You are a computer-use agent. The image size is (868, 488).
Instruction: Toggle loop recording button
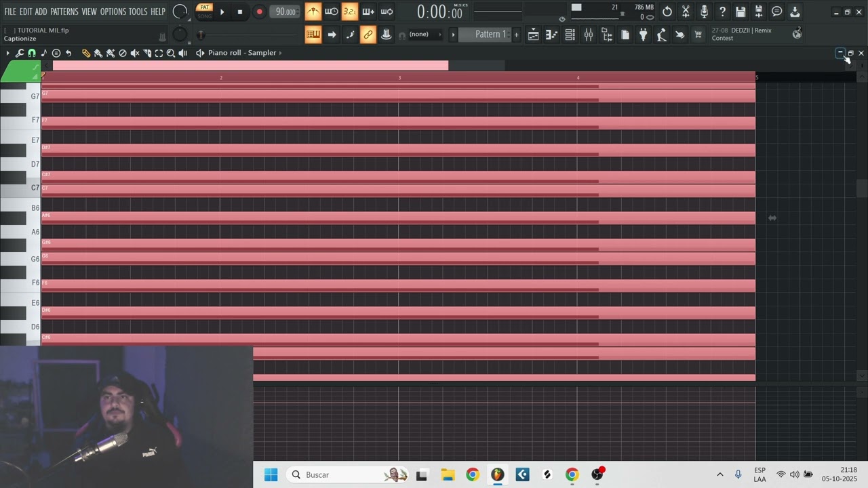tap(387, 12)
